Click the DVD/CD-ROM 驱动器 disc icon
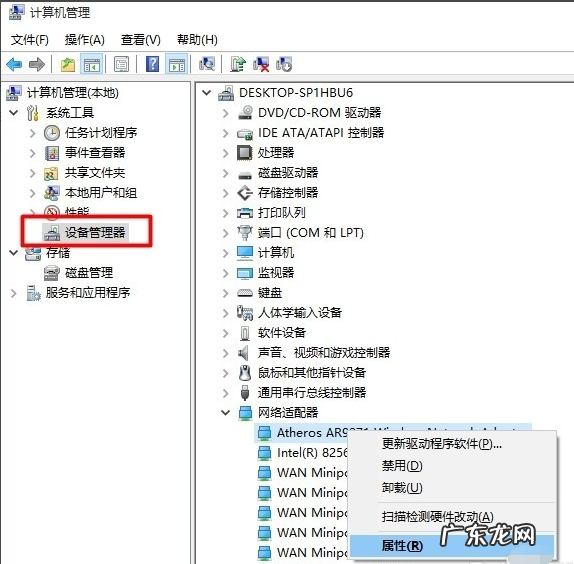The height and width of the screenshot is (564, 574). pyautogui.click(x=245, y=113)
